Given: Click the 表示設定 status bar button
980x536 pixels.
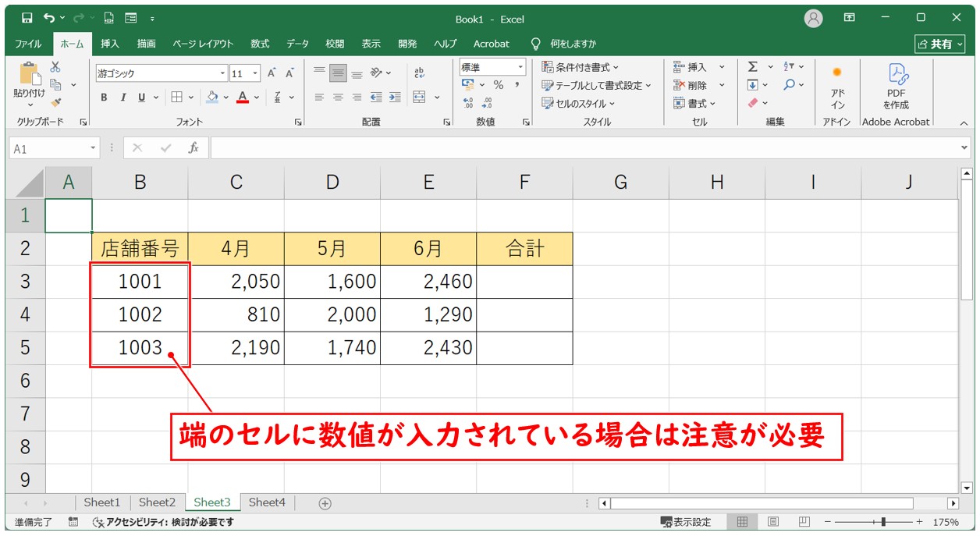Looking at the screenshot, I should coord(686,522).
